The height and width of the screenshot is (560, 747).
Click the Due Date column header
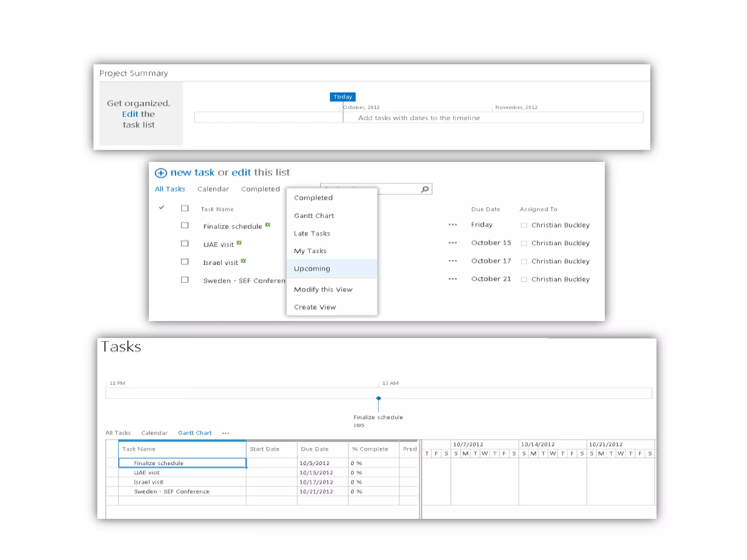485,209
